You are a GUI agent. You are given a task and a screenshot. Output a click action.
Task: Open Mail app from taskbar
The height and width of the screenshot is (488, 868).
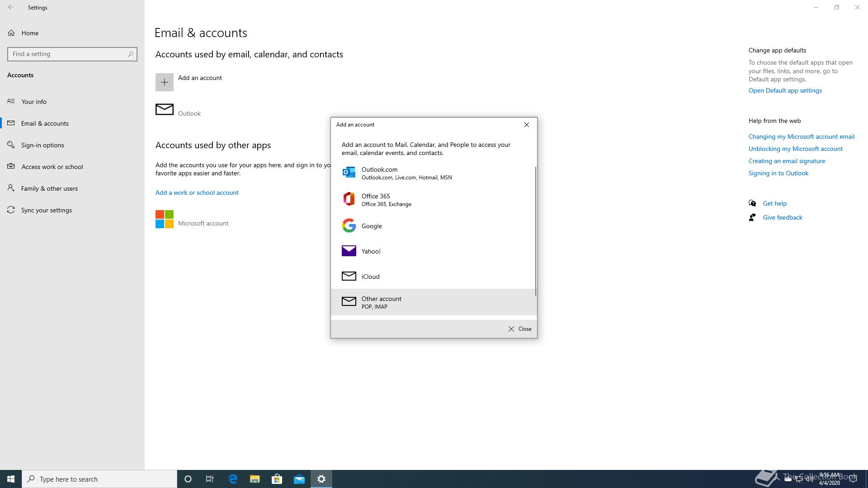click(x=299, y=479)
